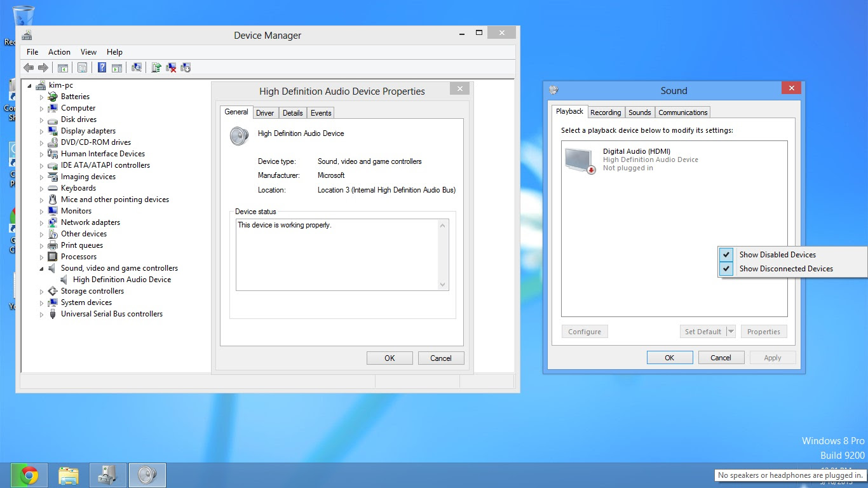
Task: Click the device status scrollbar up arrow
Action: 443,225
